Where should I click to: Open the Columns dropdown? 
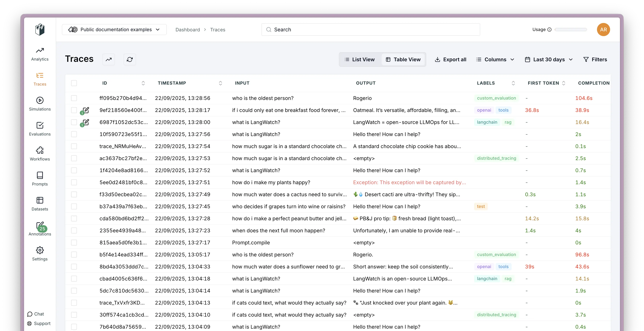tap(495, 60)
